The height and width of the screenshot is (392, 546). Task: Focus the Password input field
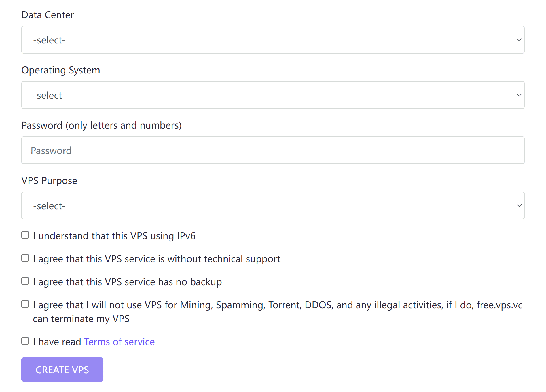click(x=273, y=150)
